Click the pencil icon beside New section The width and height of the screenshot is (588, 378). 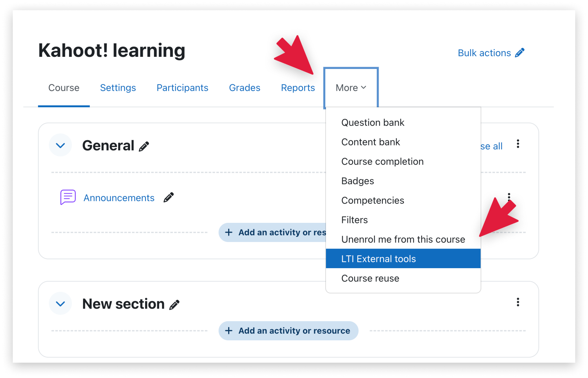[174, 305]
